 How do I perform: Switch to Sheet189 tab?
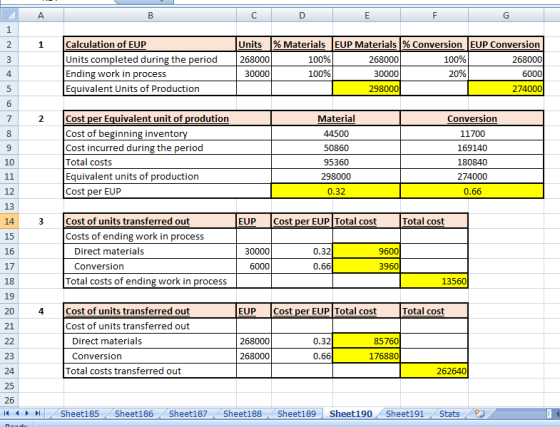tap(297, 413)
